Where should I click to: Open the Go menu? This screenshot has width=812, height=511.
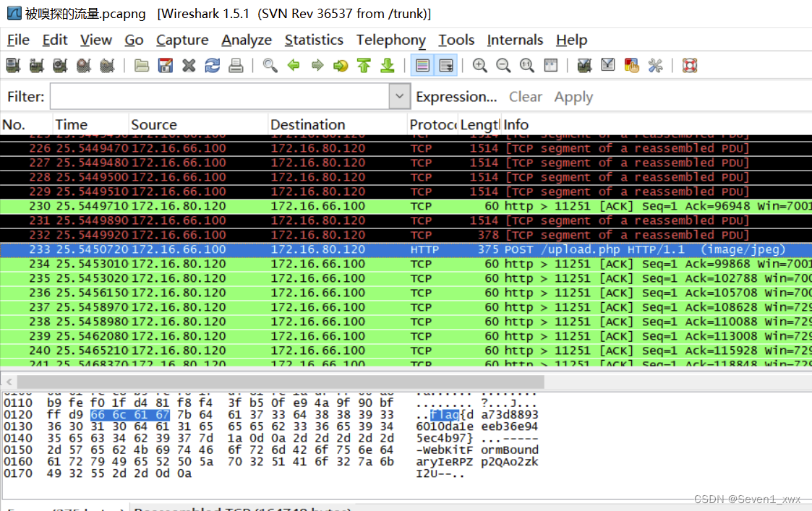[x=134, y=40]
